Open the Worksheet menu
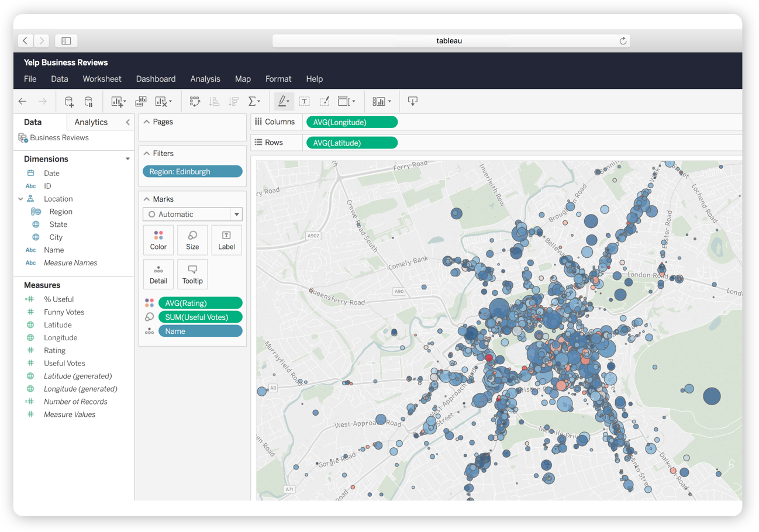The image size is (759, 532). click(102, 79)
